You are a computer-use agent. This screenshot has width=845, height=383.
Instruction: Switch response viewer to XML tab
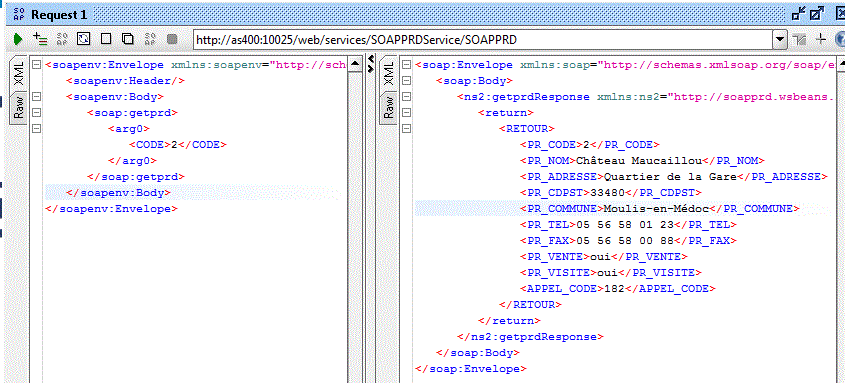389,73
